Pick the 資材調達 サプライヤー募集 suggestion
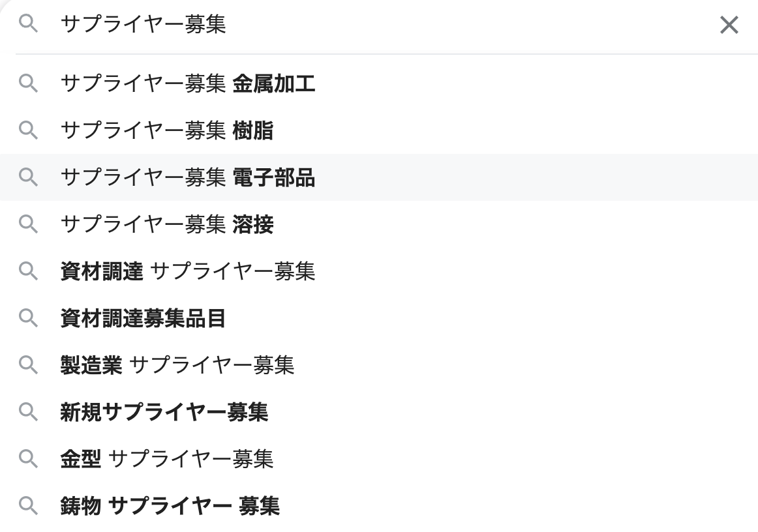The width and height of the screenshot is (758, 532). click(x=188, y=272)
